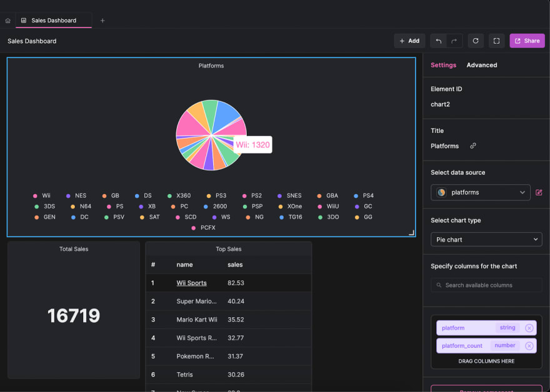Screen dimensions: 550x392
Task: Toggle the 3DS legend entry
Action: 45,207
